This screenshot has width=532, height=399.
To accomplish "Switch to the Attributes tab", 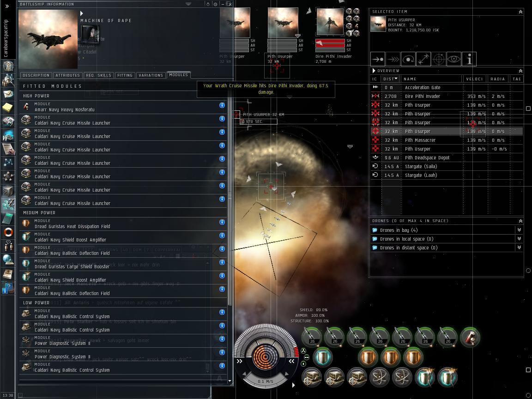I will coord(67,75).
